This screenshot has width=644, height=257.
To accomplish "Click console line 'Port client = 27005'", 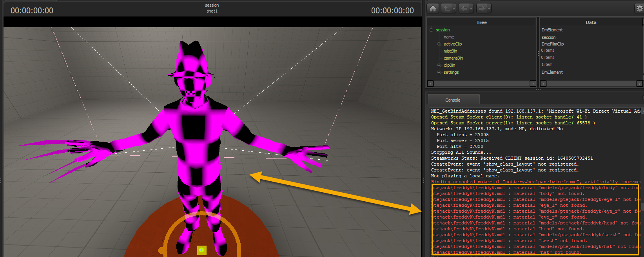I will 463,135.
